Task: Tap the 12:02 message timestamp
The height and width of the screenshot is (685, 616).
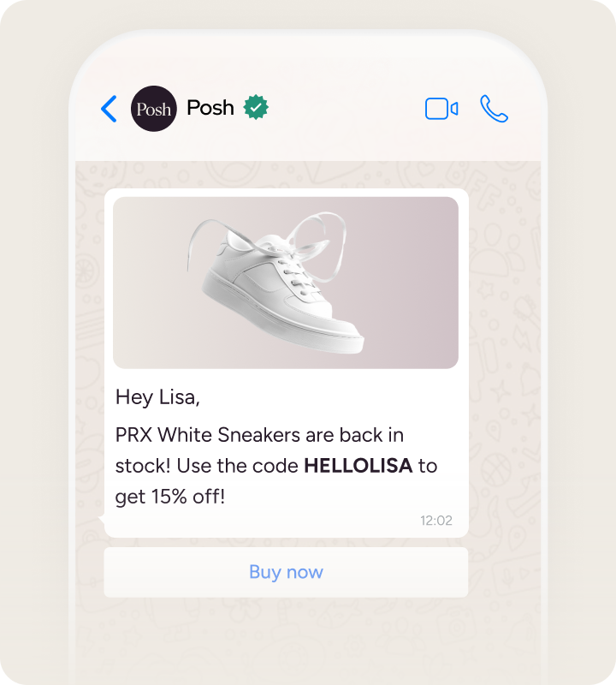Action: coord(436,521)
